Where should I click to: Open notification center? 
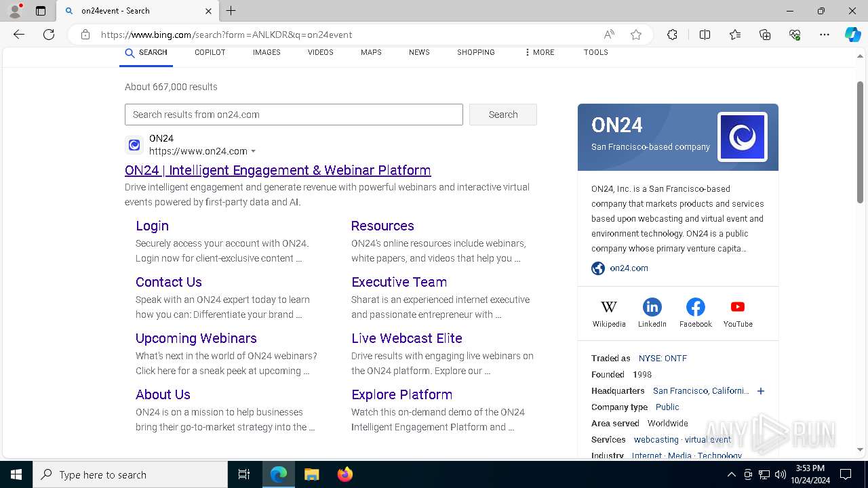pyautogui.click(x=846, y=474)
